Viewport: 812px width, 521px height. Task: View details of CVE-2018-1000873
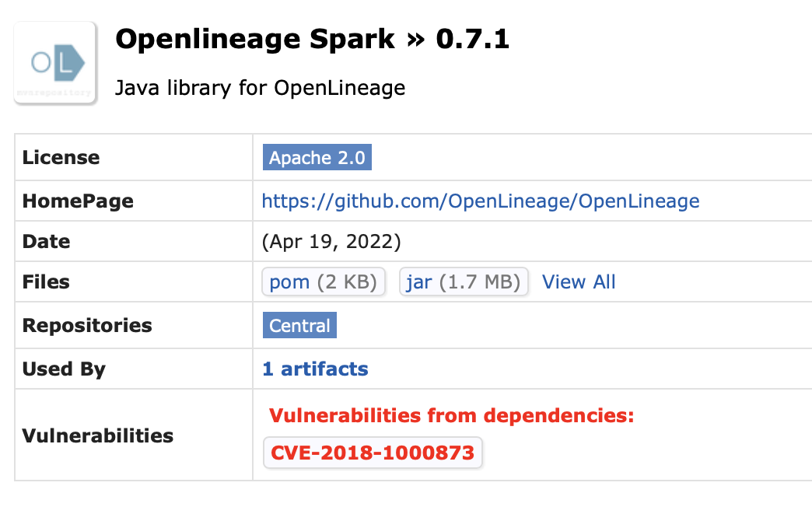(372, 453)
